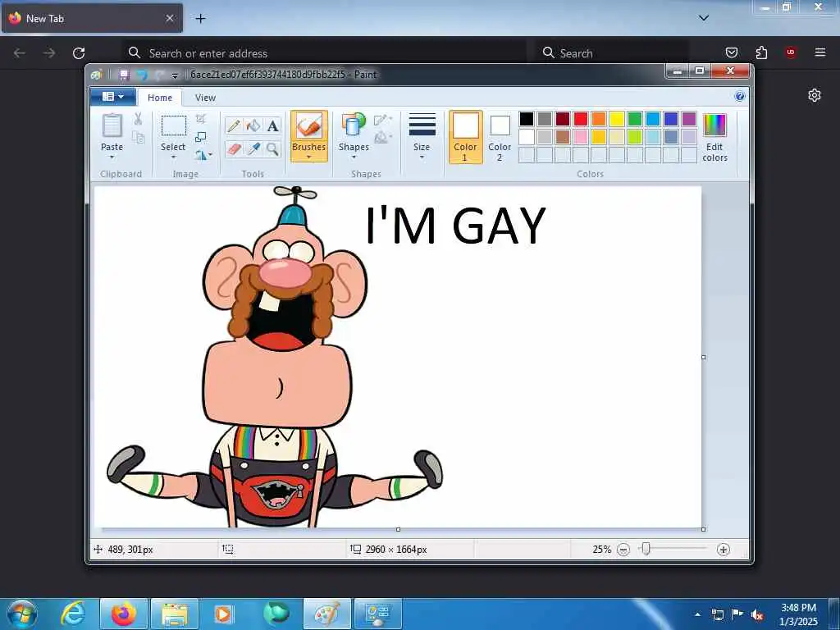Click the Brushes tool icon
Screen dimensions: 840x630
point(309,126)
